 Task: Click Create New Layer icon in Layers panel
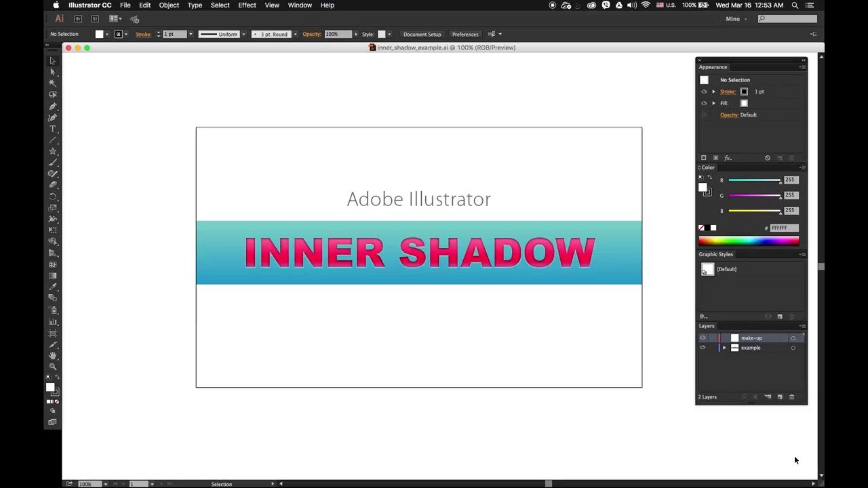click(780, 397)
